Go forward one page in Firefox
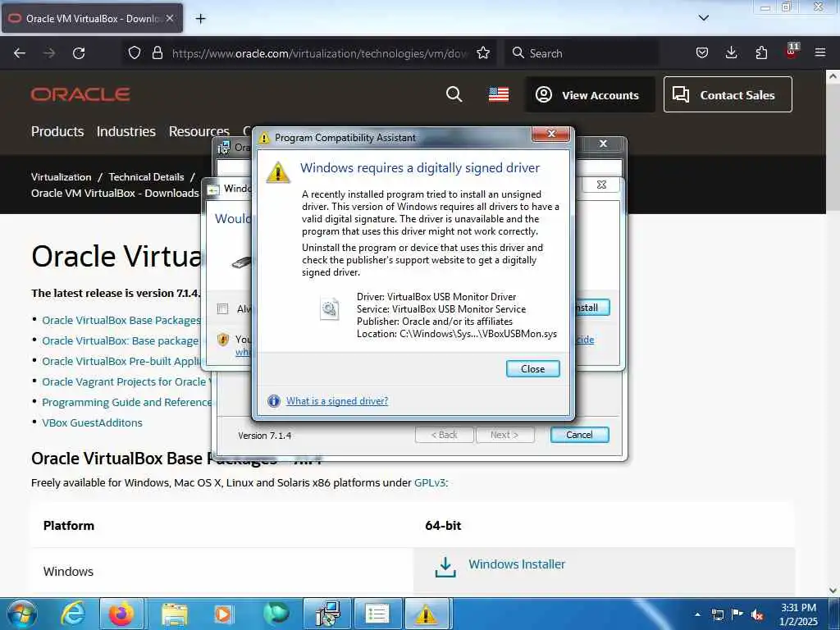 click(49, 53)
